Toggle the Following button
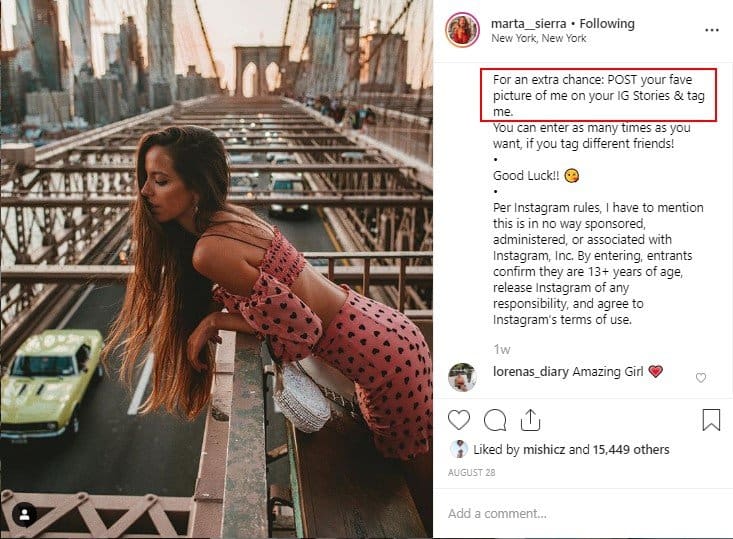Screen dimensions: 733x539 tap(607, 23)
